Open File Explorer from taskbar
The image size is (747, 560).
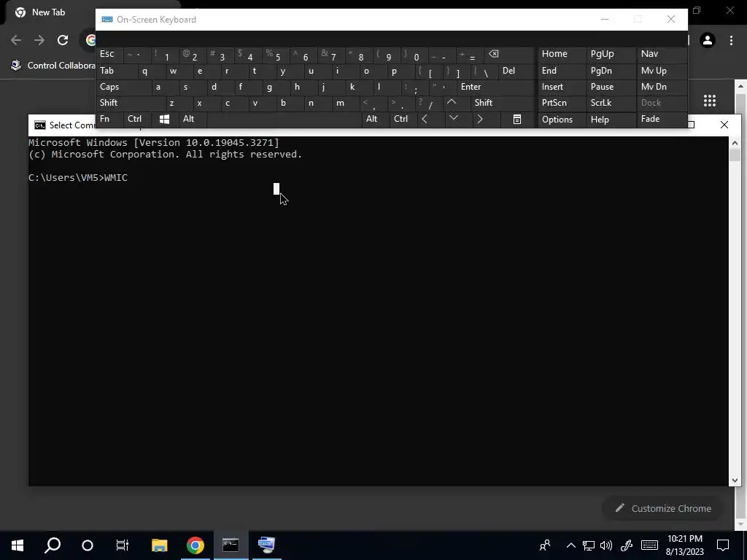pos(160,545)
